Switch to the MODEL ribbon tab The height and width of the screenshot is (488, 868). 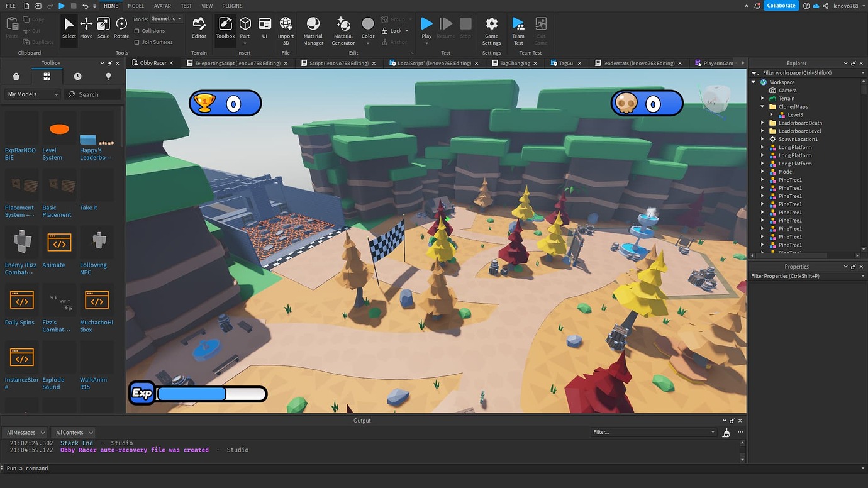[135, 6]
